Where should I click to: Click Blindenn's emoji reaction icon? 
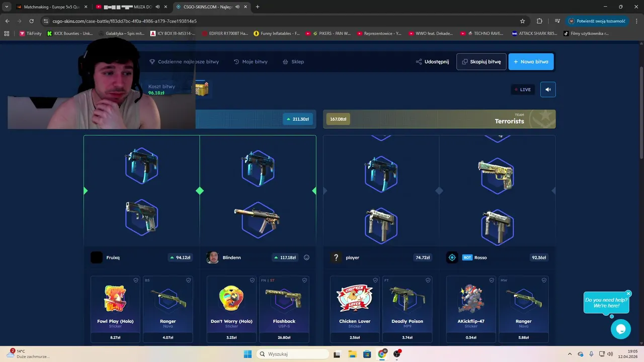(306, 257)
